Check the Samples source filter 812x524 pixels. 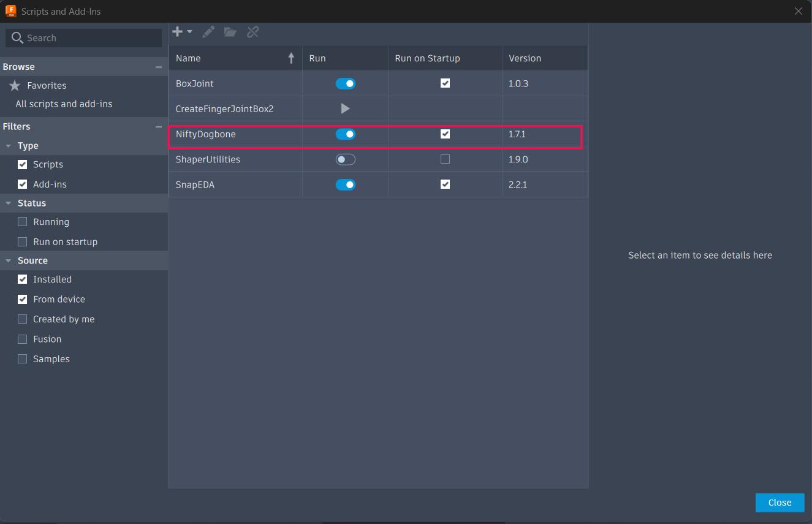(23, 359)
